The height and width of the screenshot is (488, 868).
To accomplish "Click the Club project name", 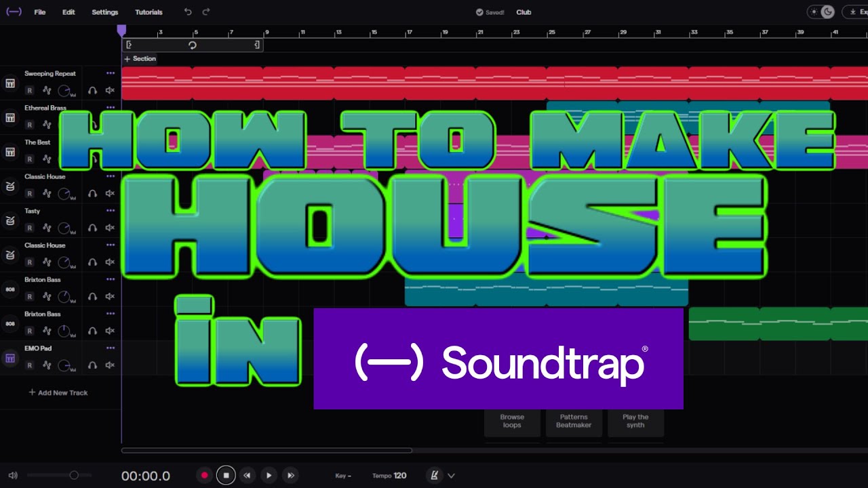I will 524,12.
